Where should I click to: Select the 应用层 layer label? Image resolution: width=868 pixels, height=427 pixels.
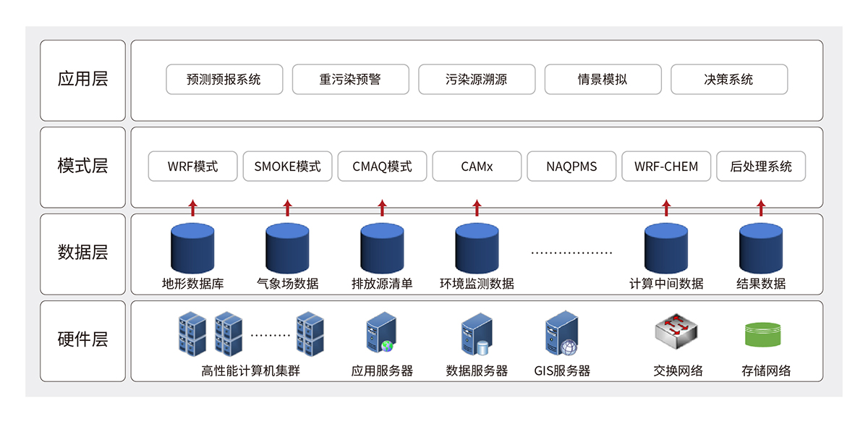[82, 80]
